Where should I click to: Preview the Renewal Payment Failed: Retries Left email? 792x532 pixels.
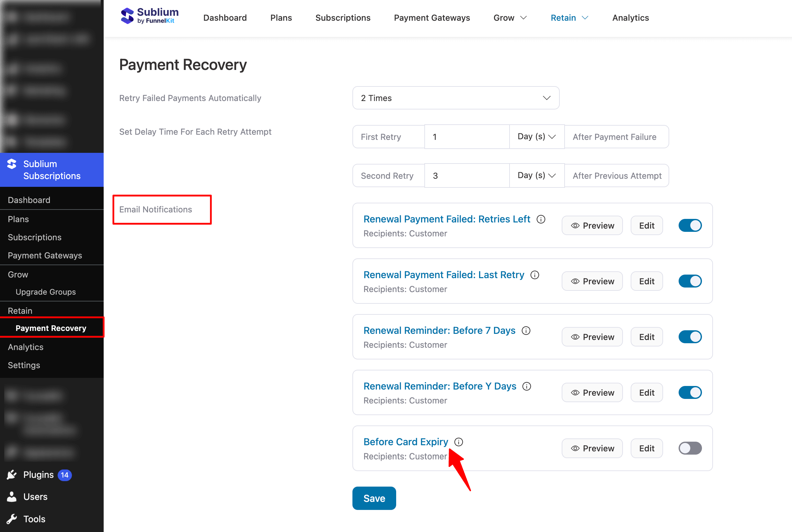click(x=592, y=225)
